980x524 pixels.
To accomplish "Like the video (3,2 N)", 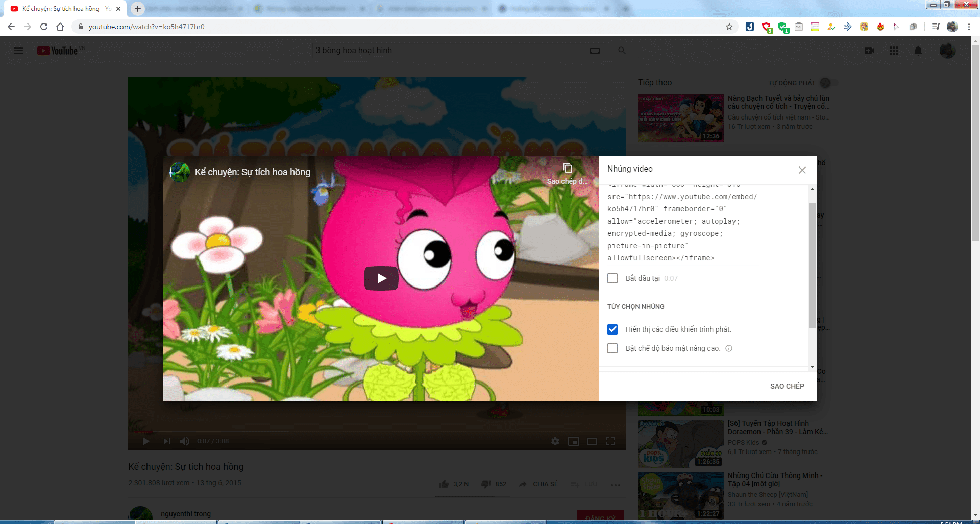I will (x=453, y=484).
